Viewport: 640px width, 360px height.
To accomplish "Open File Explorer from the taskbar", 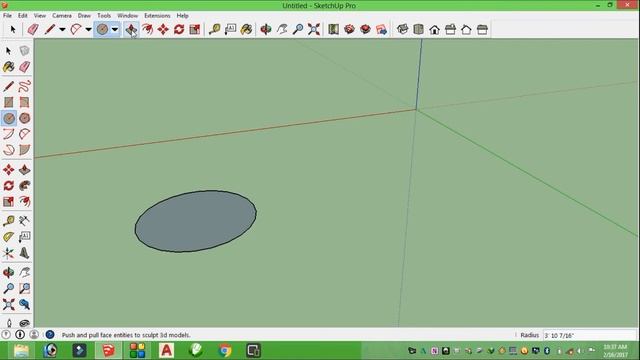I will [x=21, y=350].
